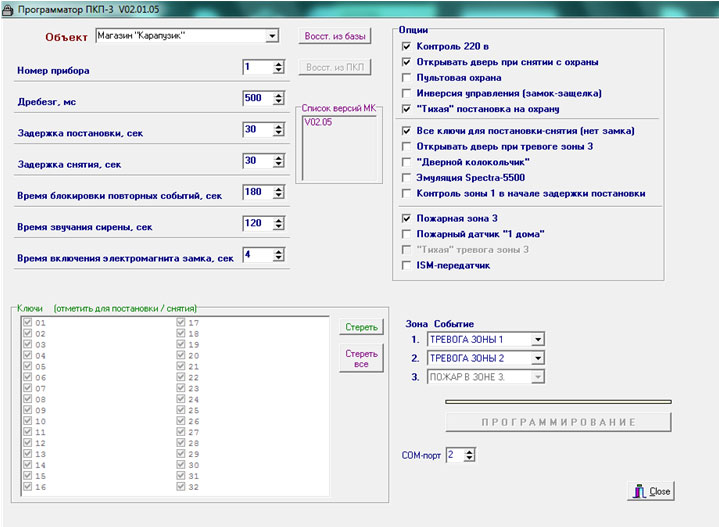Viewport: 719px width, 527px height.
Task: Open zone 1 event dropdown ТРЕВОГА ЗОНЫ 1
Action: point(537,339)
